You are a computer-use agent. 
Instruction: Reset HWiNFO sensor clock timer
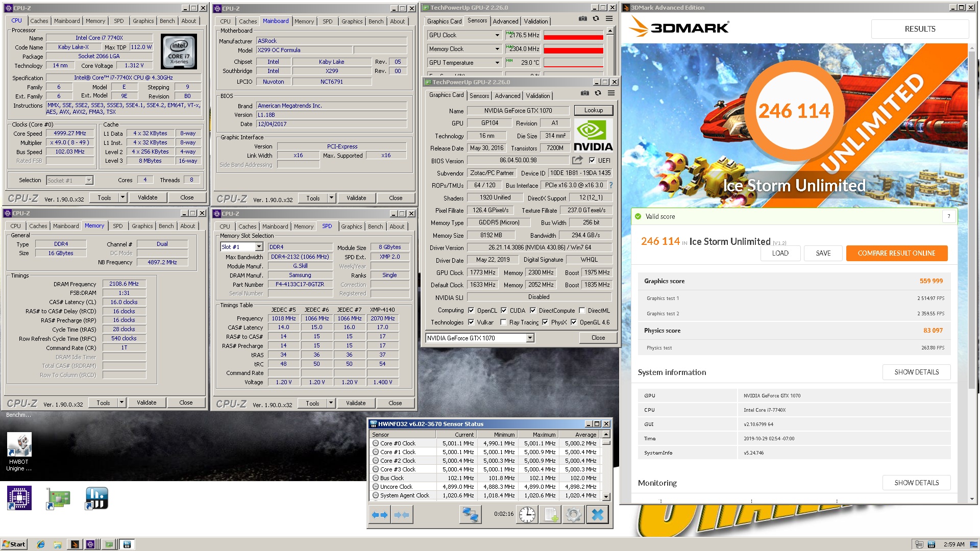coord(527,515)
